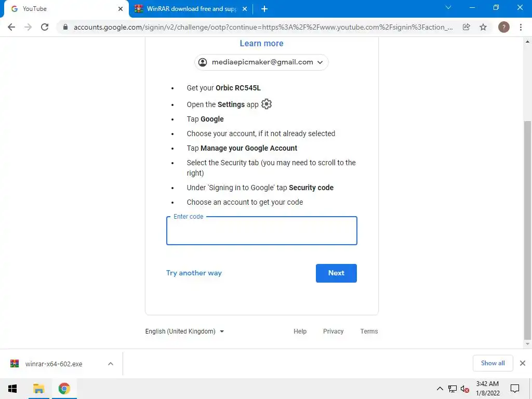The width and height of the screenshot is (532, 399).
Task: Click the 'Orbic RC545L' device name text
Action: tap(238, 88)
